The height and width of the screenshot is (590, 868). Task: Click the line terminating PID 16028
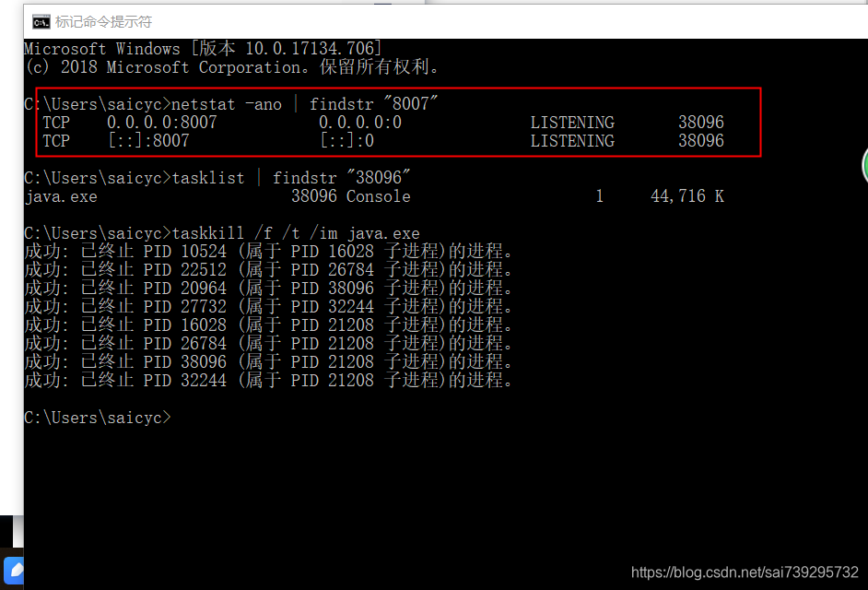pos(268,325)
